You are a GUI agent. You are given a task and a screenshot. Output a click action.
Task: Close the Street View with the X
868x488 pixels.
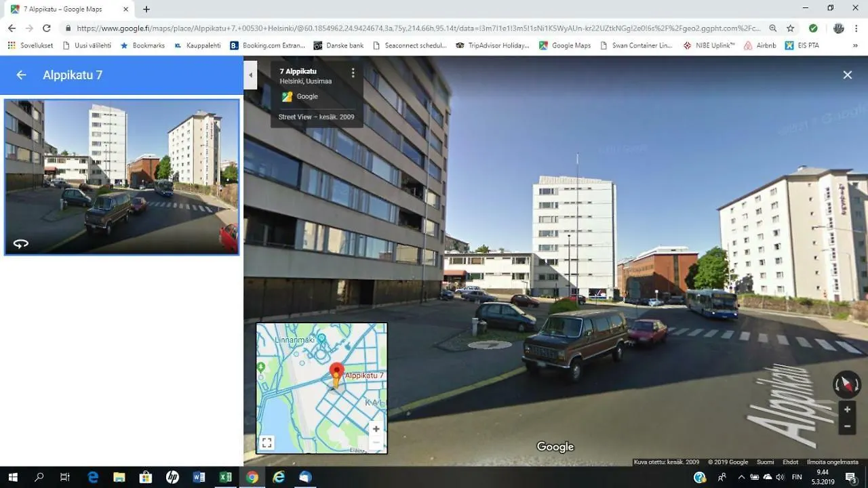click(848, 75)
